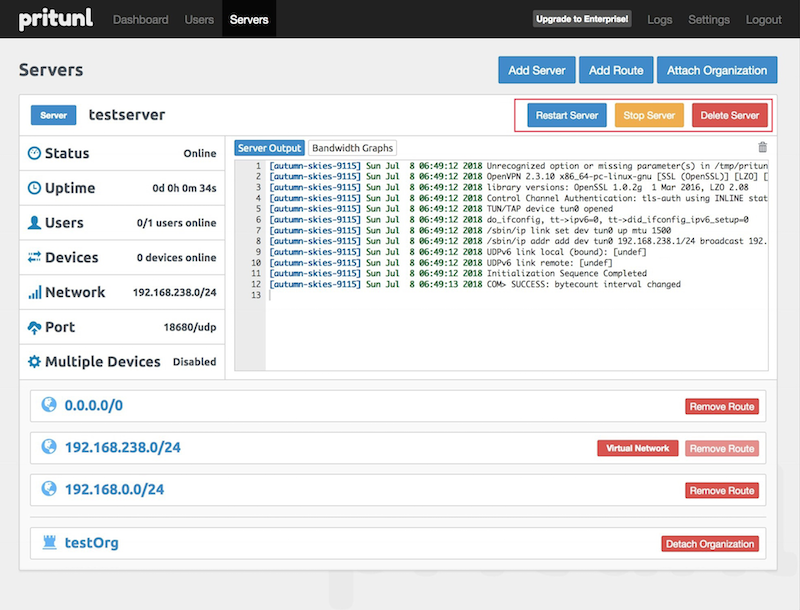Image resolution: width=800 pixels, height=610 pixels.
Task: Open the Dashboard page
Action: point(140,19)
